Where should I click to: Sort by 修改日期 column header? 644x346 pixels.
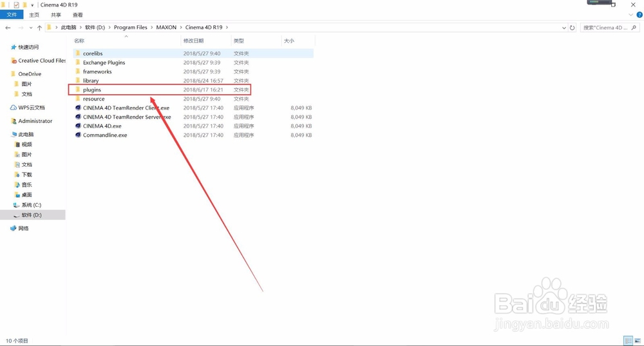(193, 41)
